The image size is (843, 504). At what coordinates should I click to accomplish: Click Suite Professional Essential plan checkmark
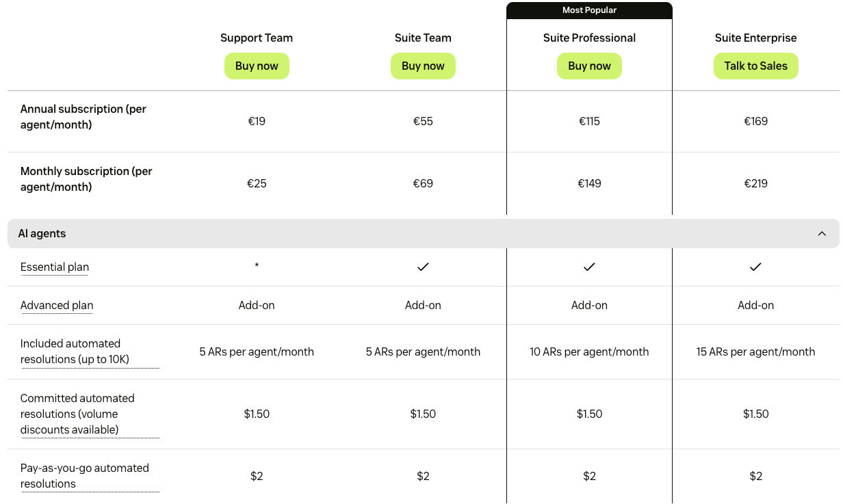pyautogui.click(x=589, y=267)
